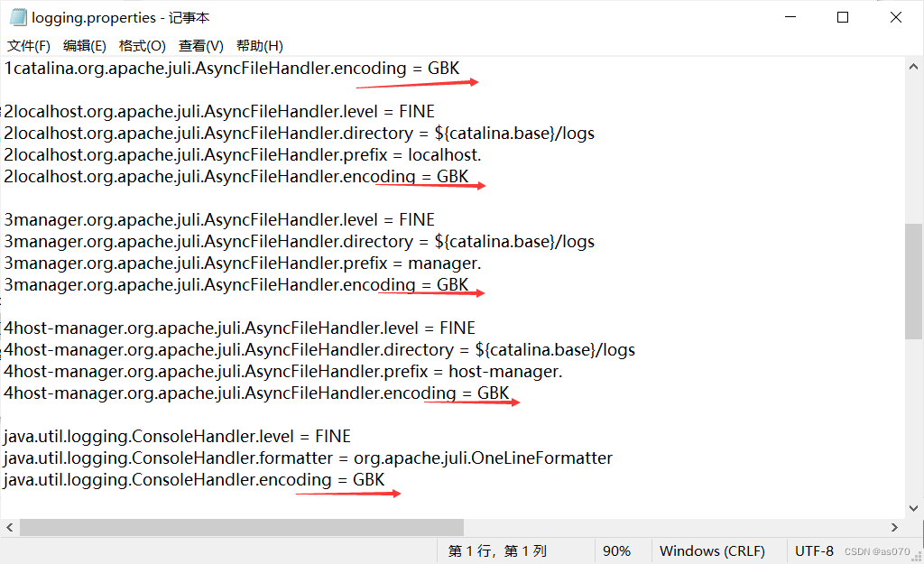Viewport: 924px width, 564px height.
Task: Click the 第 1 行, 第 1 列 status indicator
Action: coord(501,550)
